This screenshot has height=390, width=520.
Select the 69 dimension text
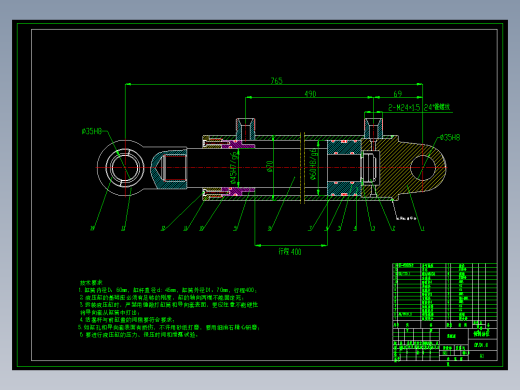[x=398, y=94]
